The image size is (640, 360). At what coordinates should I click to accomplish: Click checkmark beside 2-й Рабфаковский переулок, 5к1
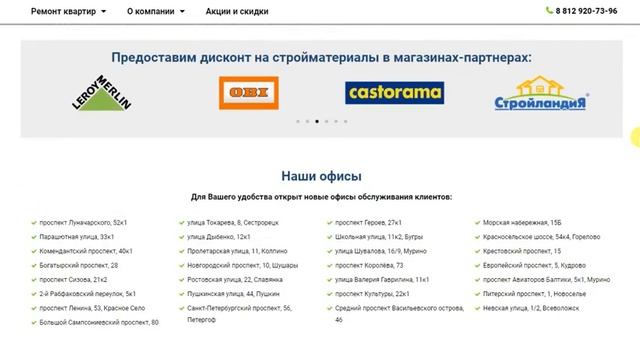(34, 294)
